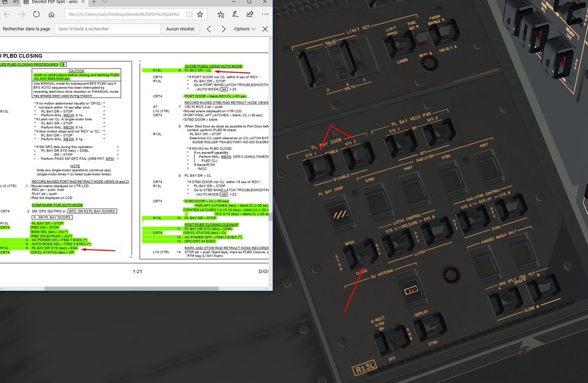The image size is (588, 383).
Task: Open the favorites hub list
Action: 221,14
